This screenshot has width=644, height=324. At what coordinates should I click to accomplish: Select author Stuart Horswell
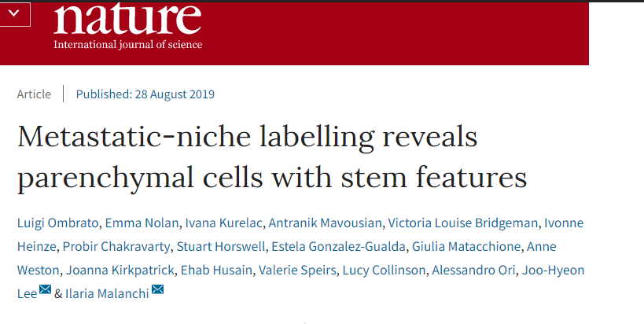click(x=222, y=247)
